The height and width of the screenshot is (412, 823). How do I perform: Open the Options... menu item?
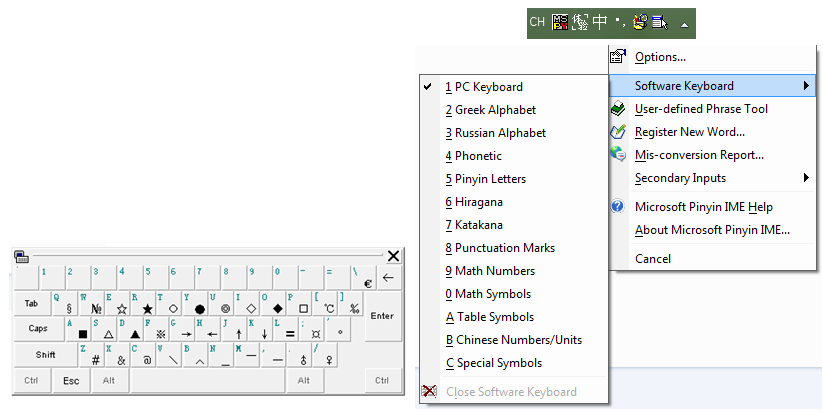click(x=660, y=57)
